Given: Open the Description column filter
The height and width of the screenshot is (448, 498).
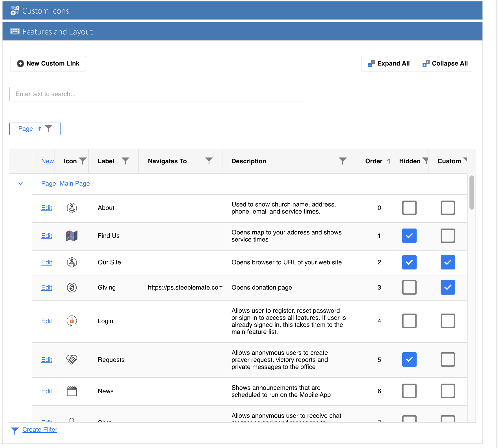Looking at the screenshot, I should (x=343, y=161).
